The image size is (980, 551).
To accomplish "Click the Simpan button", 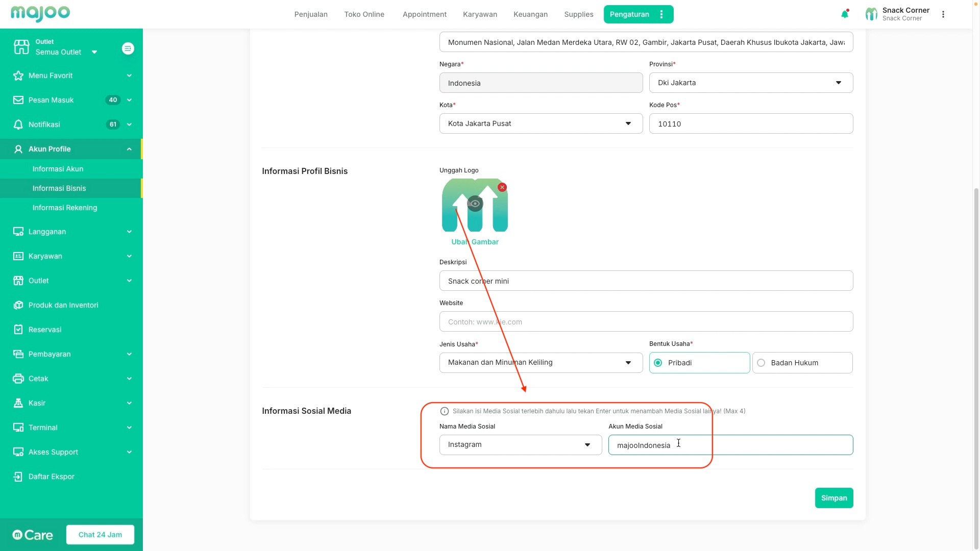I will [x=834, y=498].
